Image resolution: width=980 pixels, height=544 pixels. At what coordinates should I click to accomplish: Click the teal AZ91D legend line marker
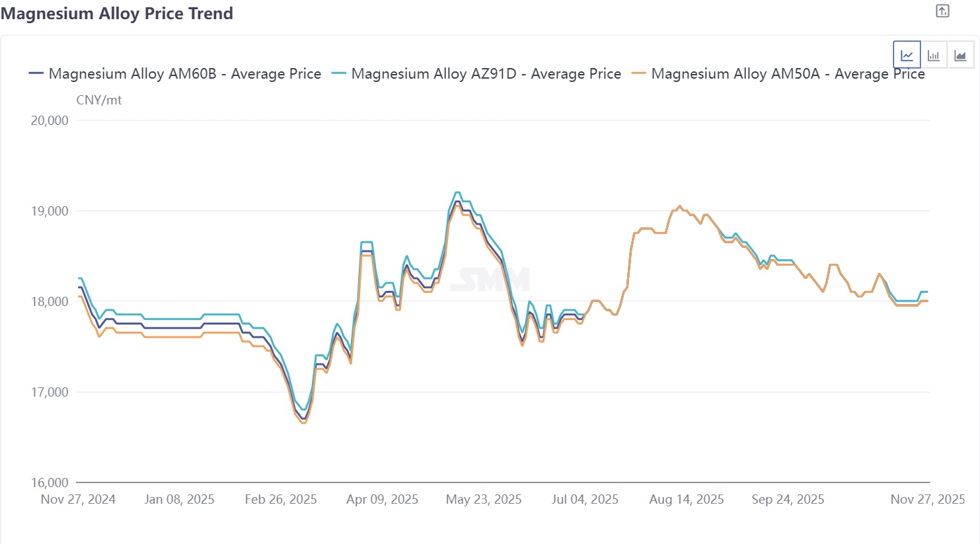339,73
